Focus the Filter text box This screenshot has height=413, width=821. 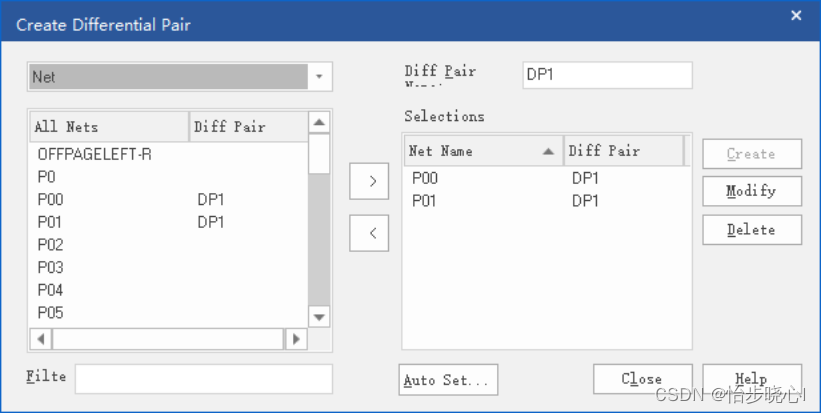tap(203, 379)
